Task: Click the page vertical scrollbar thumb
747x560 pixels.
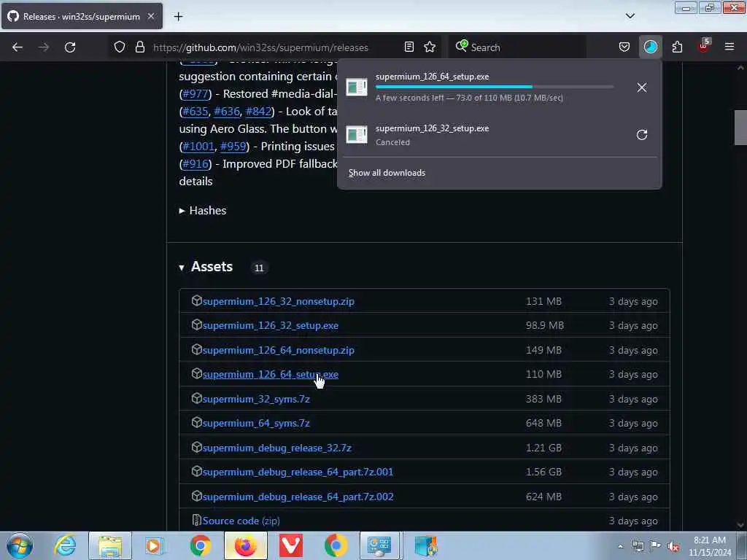Action: coord(740,127)
